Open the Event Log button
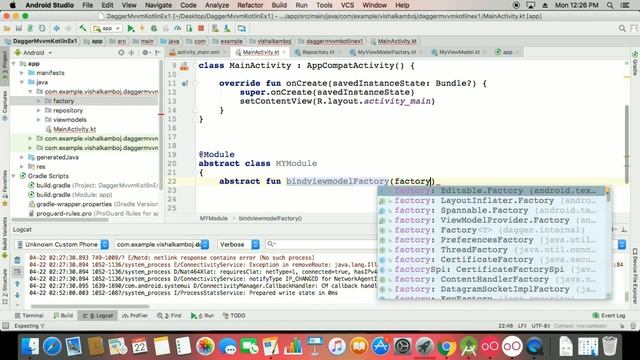Screen dimensions: 640x360 (x=609, y=316)
